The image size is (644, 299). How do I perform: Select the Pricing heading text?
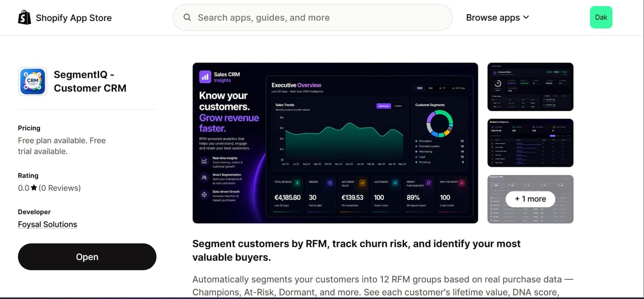pyautogui.click(x=29, y=128)
